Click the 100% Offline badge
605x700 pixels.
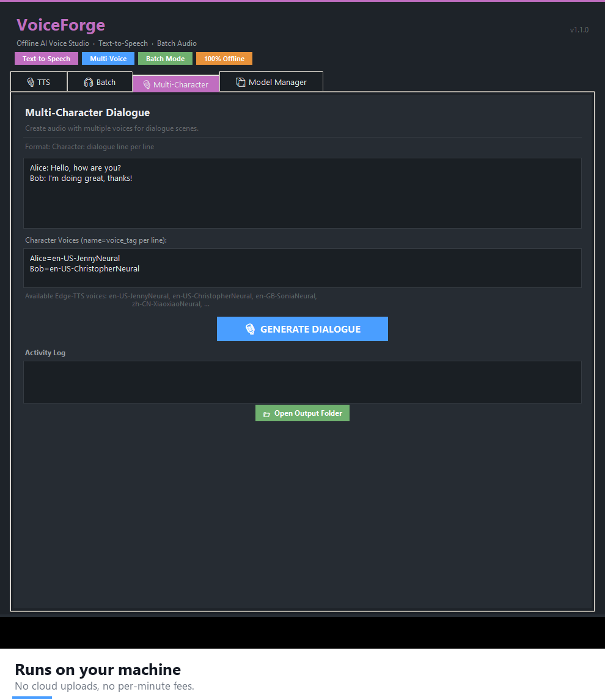click(x=224, y=59)
